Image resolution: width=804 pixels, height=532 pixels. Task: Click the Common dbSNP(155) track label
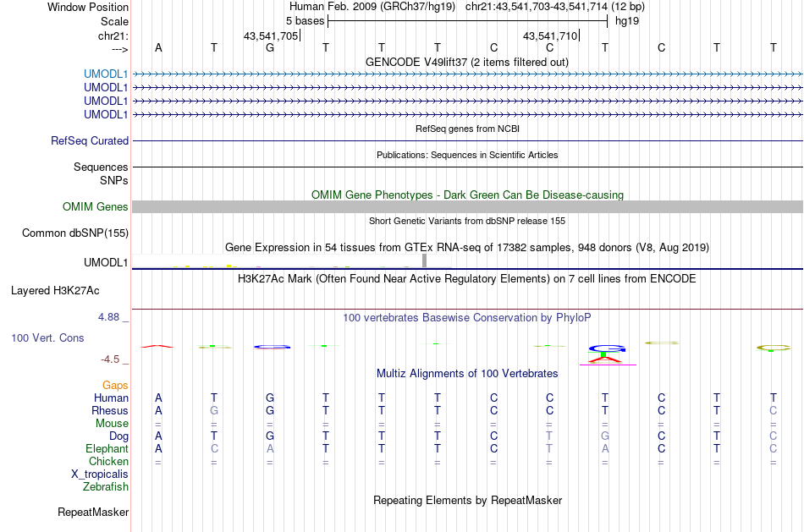point(75,233)
